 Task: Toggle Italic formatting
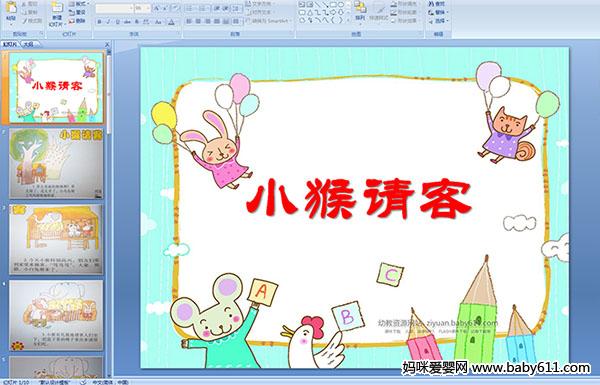[108, 22]
